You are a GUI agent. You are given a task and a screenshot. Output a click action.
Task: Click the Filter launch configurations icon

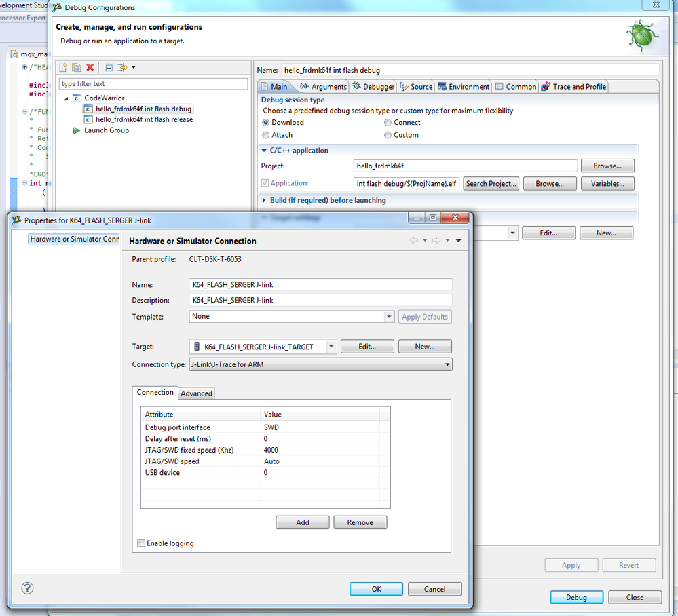(122, 67)
